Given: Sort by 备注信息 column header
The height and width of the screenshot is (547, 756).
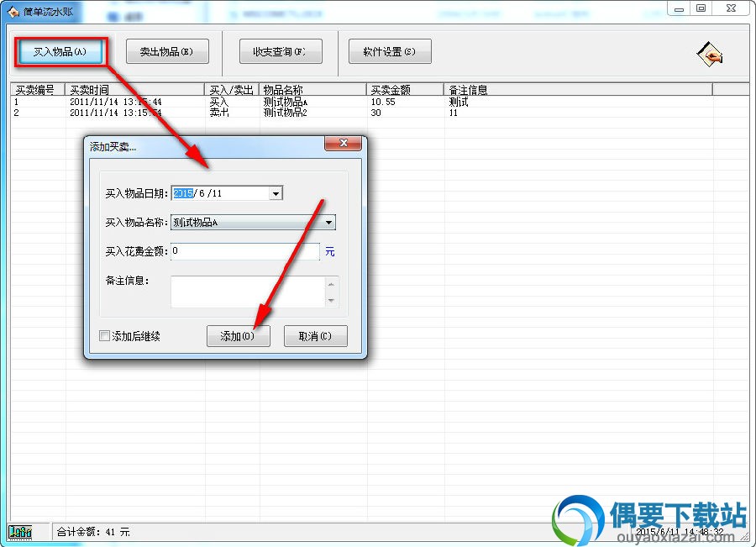Looking at the screenshot, I should tap(578, 90).
